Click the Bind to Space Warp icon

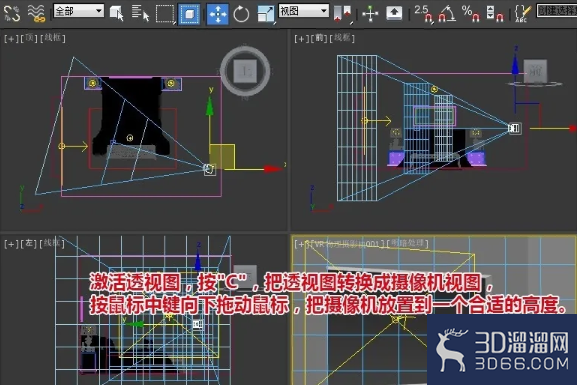pos(36,13)
